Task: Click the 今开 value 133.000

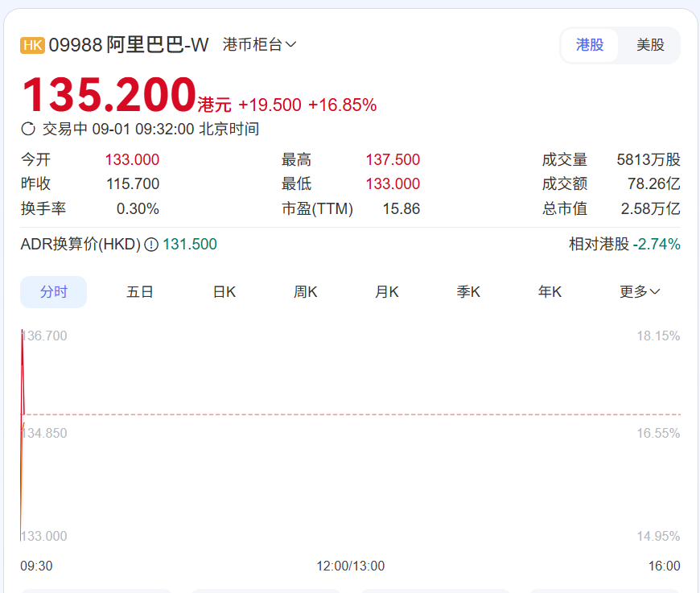Action: (132, 160)
